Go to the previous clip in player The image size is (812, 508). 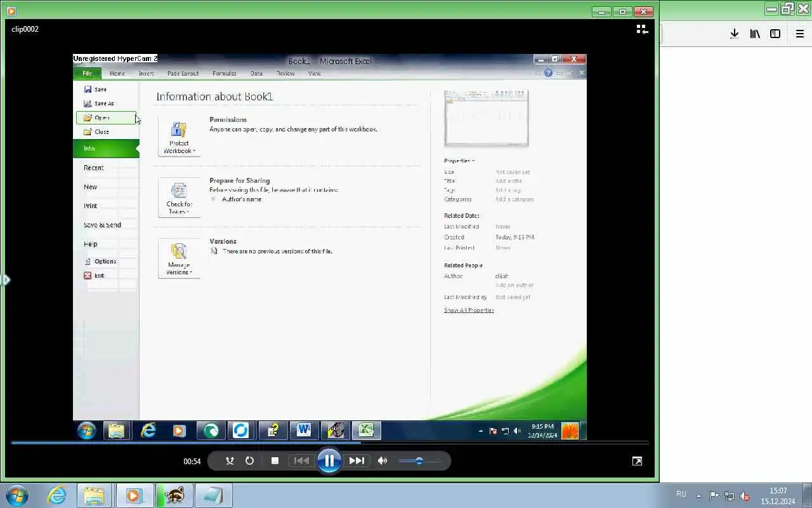click(x=302, y=461)
